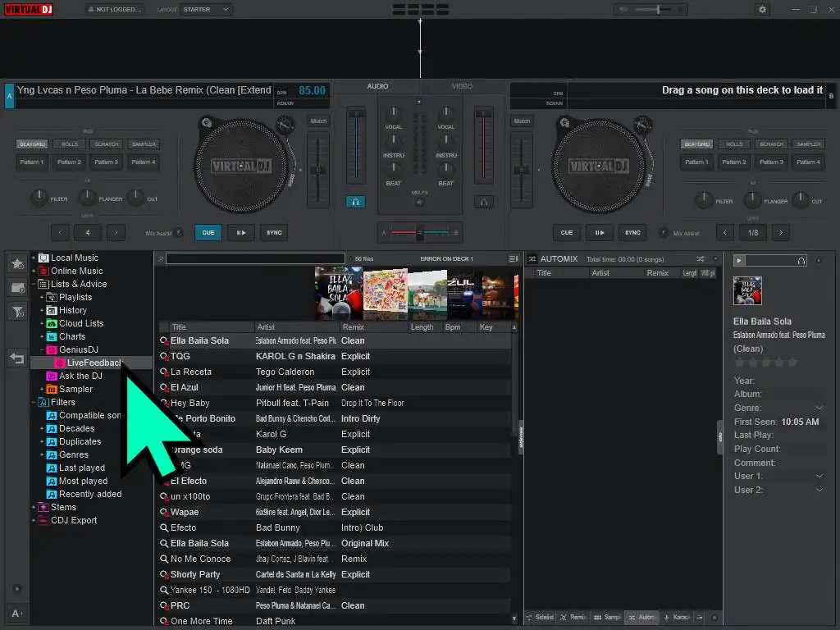Select SAMPLER pad mode on deck A
Viewport: 840px width, 630px height.
click(144, 144)
